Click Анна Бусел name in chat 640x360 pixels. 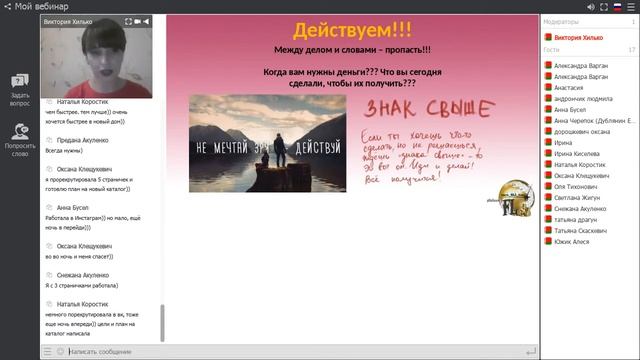point(73,208)
